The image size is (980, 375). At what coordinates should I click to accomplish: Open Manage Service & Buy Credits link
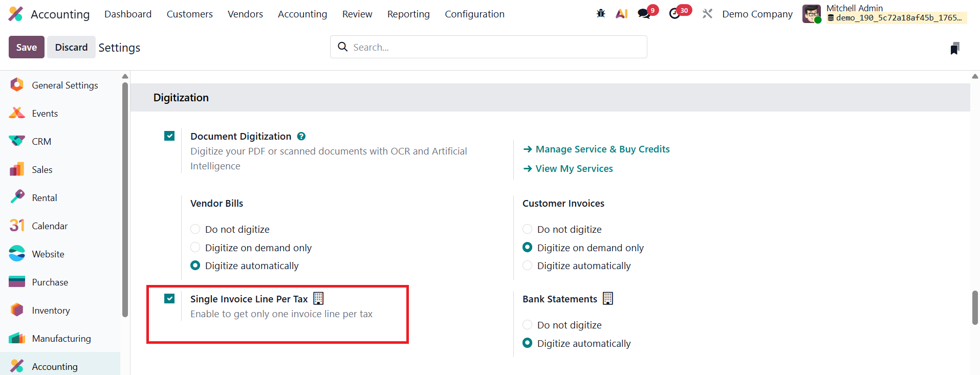coord(602,149)
